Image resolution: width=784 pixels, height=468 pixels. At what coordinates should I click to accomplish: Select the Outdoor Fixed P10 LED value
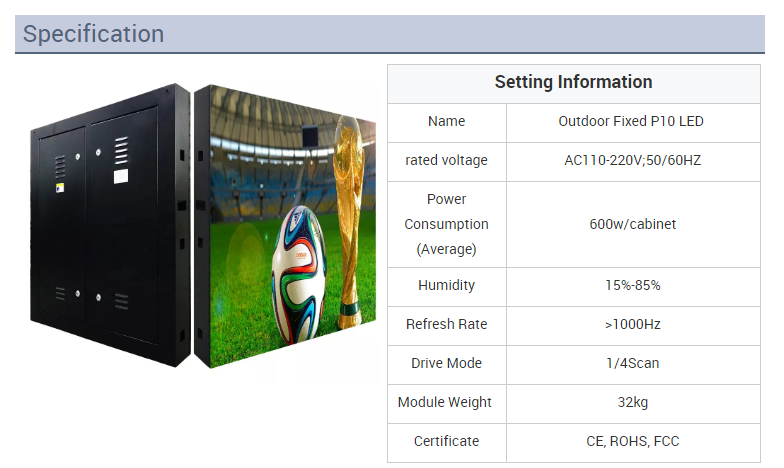tap(632, 121)
